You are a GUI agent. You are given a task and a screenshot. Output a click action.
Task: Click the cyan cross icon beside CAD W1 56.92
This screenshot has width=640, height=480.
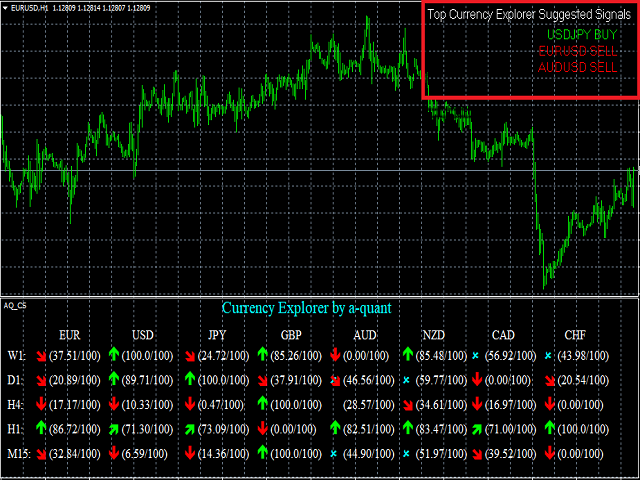click(x=475, y=356)
